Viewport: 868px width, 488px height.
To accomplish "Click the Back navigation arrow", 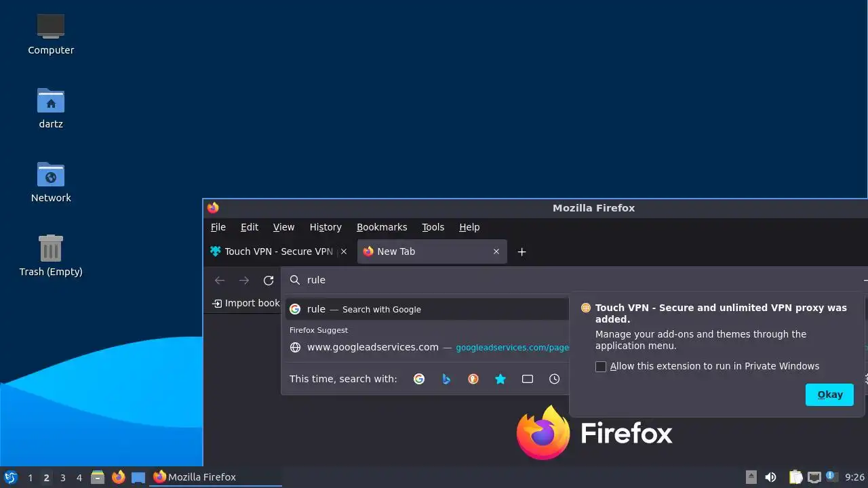I will [220, 280].
